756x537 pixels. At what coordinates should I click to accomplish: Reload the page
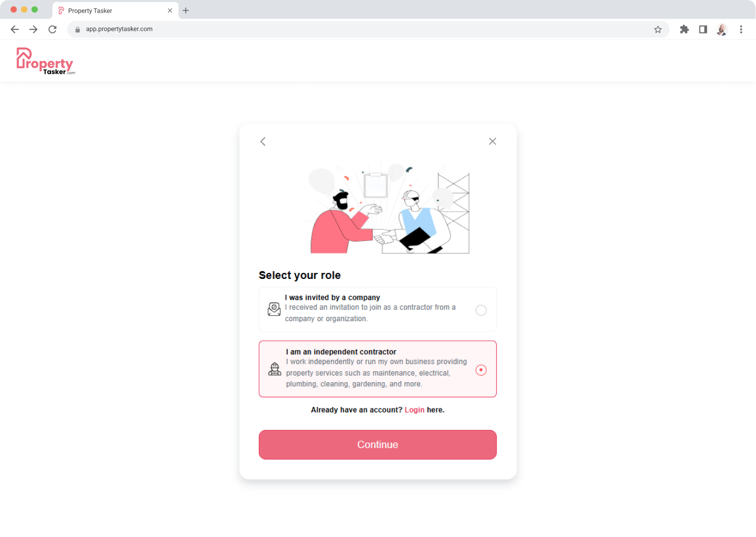click(x=52, y=29)
